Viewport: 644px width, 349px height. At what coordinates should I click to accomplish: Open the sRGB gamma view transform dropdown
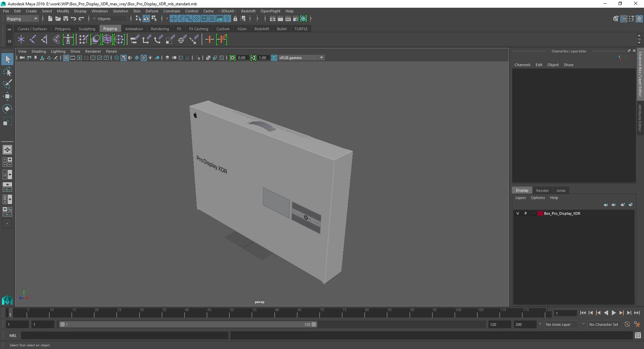[x=301, y=58]
